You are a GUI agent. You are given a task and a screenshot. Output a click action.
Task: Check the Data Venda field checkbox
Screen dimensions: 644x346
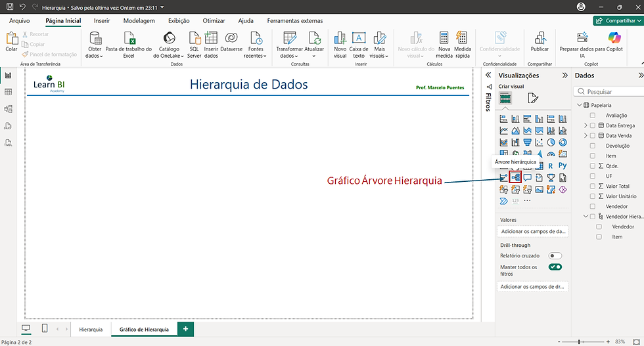tap(593, 135)
